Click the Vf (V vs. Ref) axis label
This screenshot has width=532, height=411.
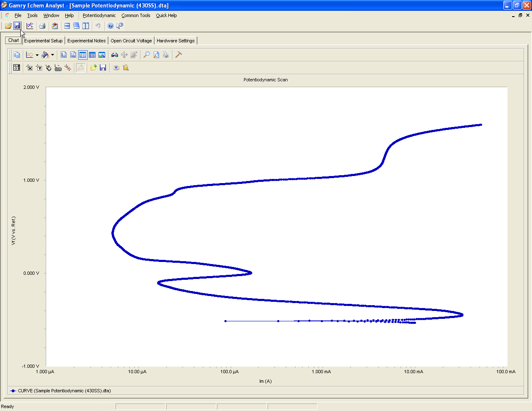13,231
